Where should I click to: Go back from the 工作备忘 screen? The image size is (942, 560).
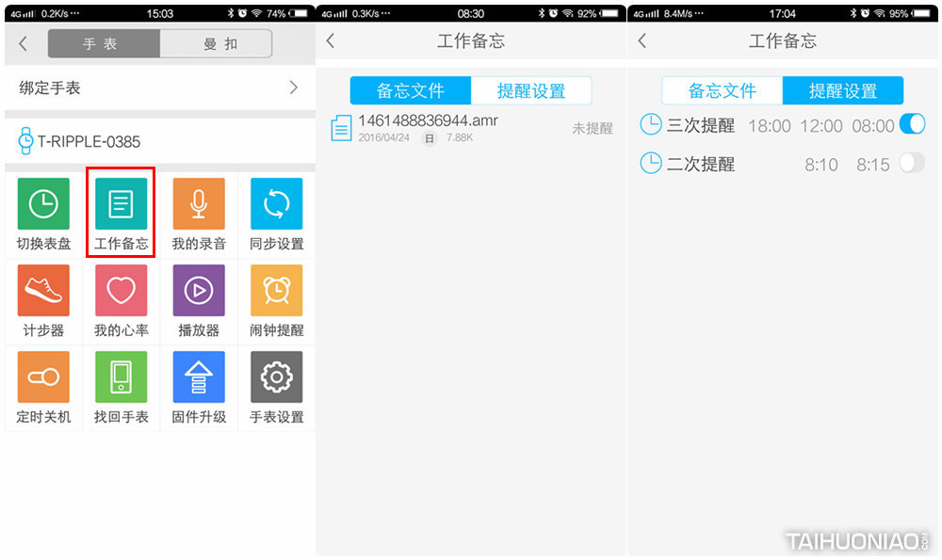click(x=330, y=41)
